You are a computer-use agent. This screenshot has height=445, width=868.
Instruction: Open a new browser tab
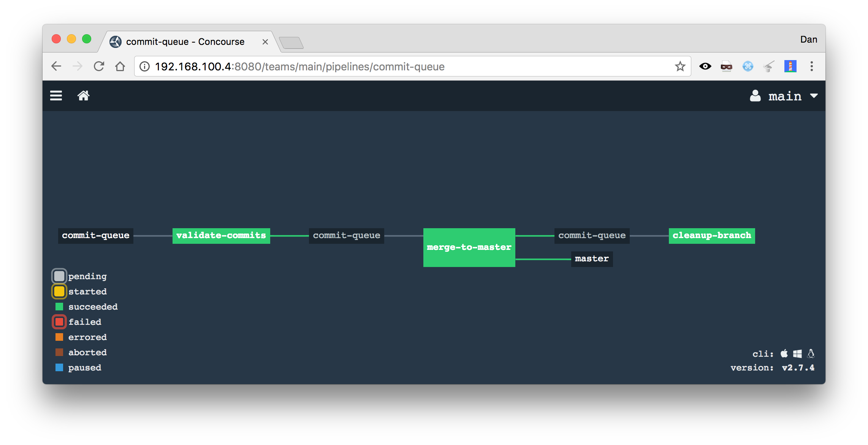pos(291,43)
